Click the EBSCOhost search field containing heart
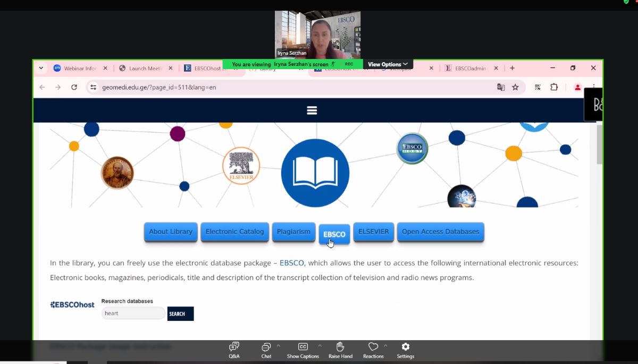 tap(133, 313)
